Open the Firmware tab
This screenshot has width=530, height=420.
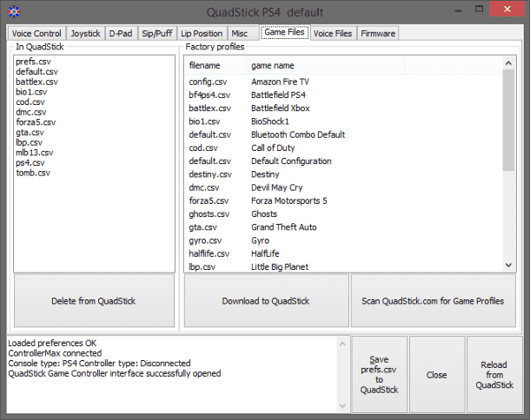378,34
